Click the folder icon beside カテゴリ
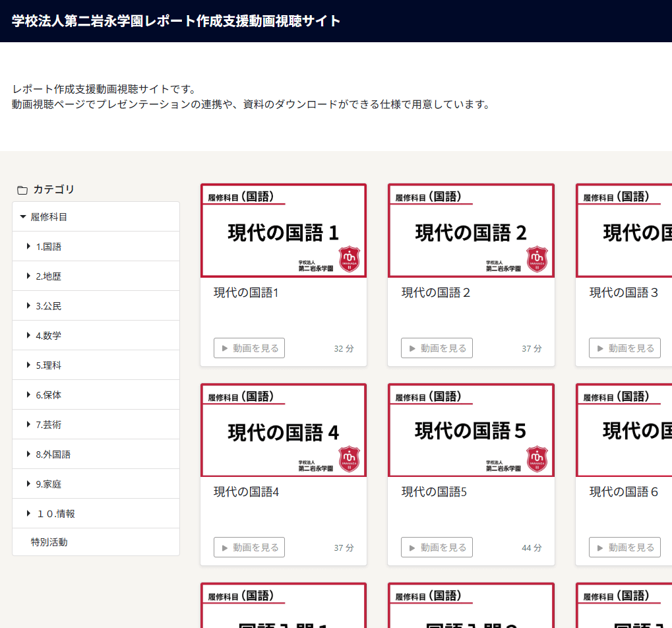672x628 pixels. [x=22, y=190]
